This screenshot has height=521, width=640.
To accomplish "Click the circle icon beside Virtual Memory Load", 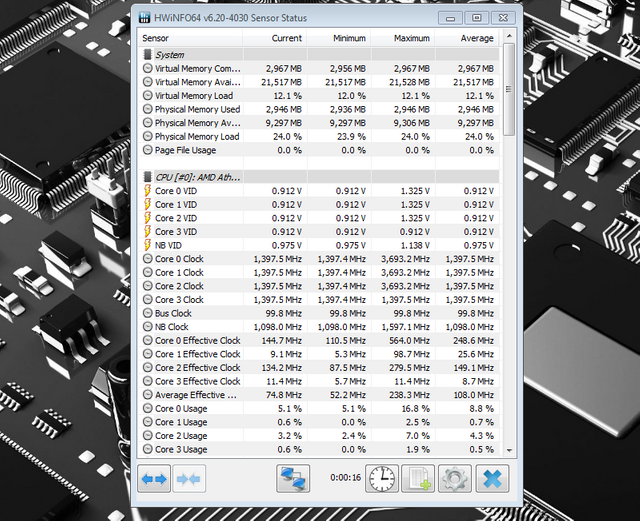I will pos(147,96).
